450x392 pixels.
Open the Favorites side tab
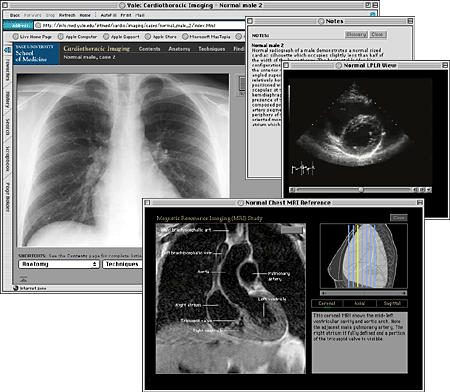[7, 70]
